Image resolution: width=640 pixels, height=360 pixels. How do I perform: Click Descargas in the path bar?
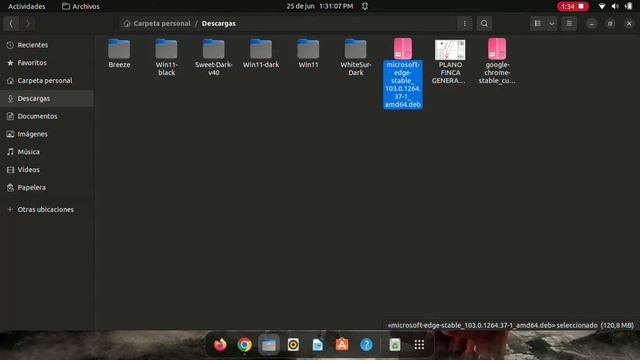219,23
